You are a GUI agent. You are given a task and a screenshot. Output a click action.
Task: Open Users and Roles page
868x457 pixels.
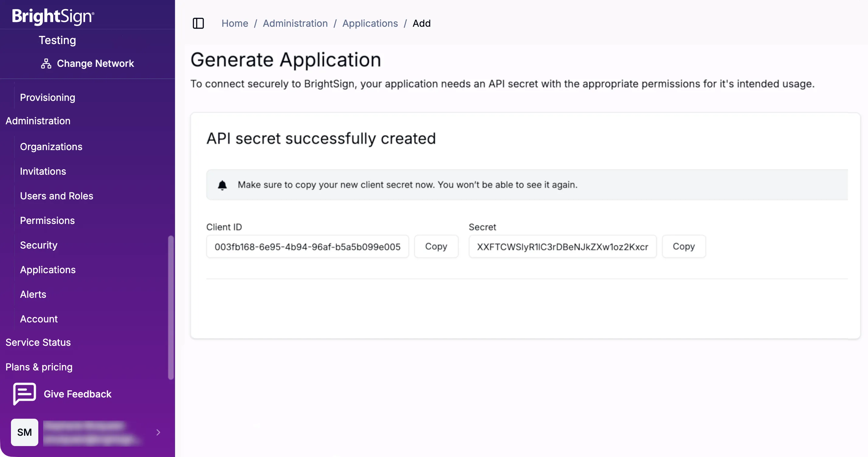(56, 196)
